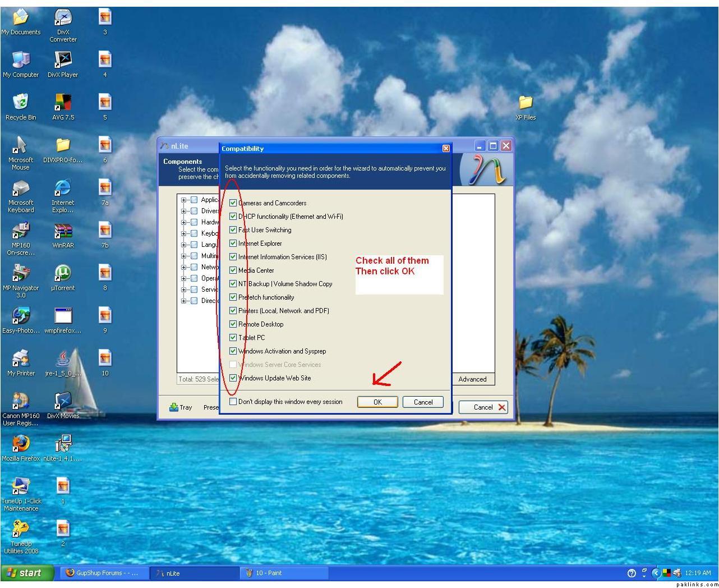Open Mozilla Firefox desktop shortcut
The width and height of the screenshot is (719, 588).
click(21, 444)
